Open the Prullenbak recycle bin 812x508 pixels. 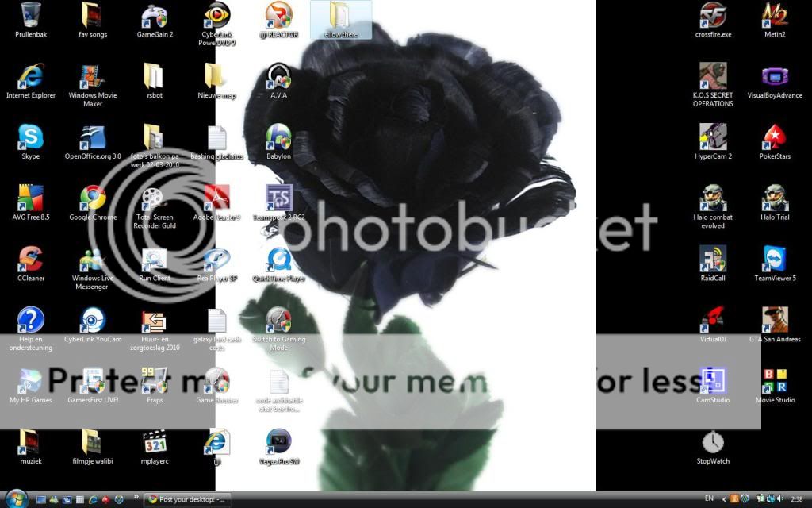(x=30, y=14)
